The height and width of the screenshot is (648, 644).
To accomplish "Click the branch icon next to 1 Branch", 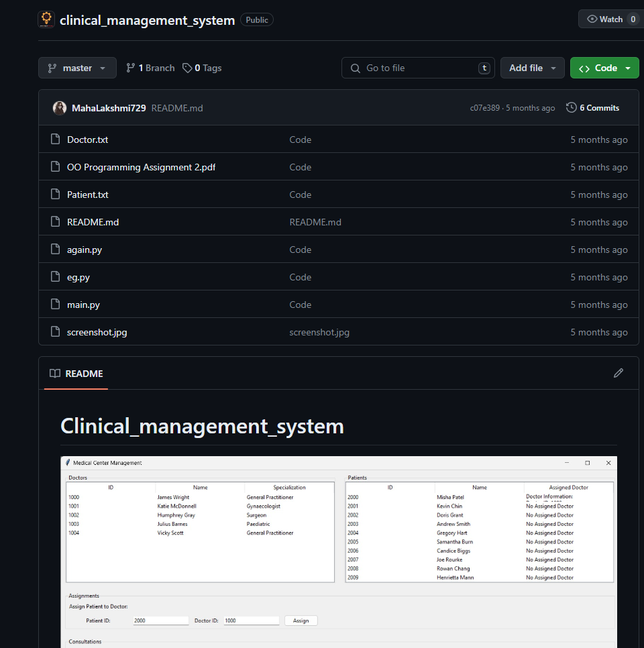I will pos(131,68).
